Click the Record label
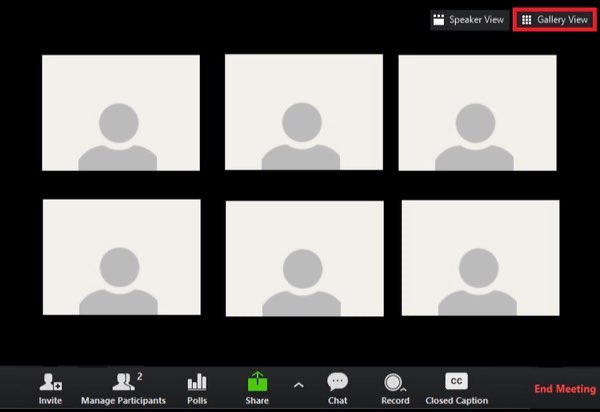 coord(395,401)
